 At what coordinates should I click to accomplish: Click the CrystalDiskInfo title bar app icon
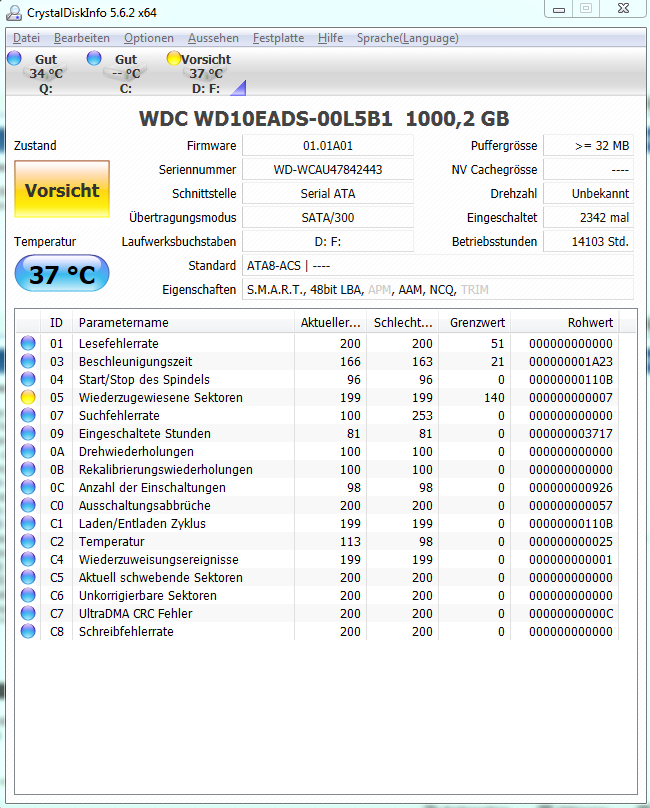tap(14, 13)
